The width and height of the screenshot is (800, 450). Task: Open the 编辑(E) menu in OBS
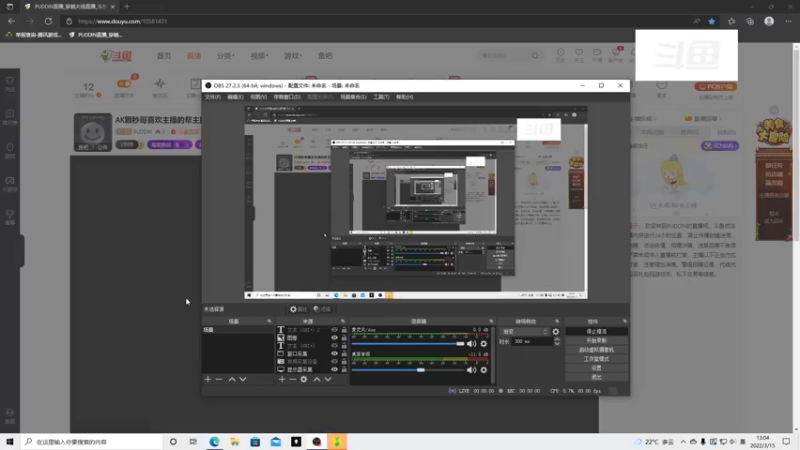pos(235,97)
